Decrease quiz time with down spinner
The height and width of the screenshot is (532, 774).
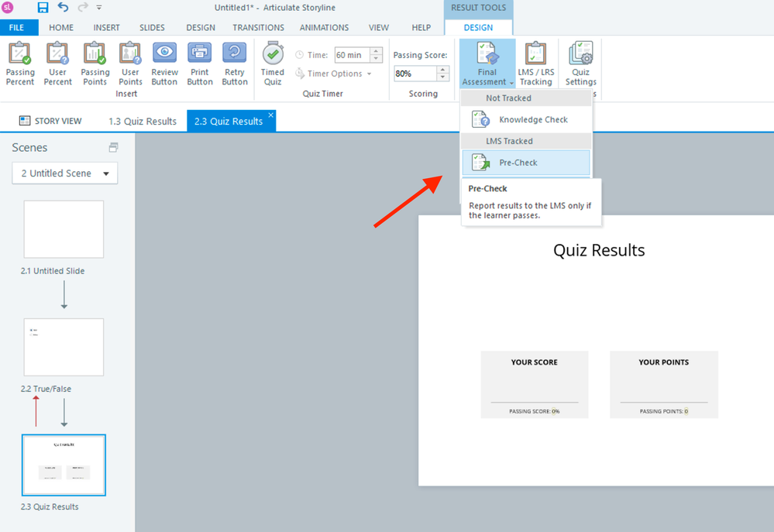pos(376,59)
